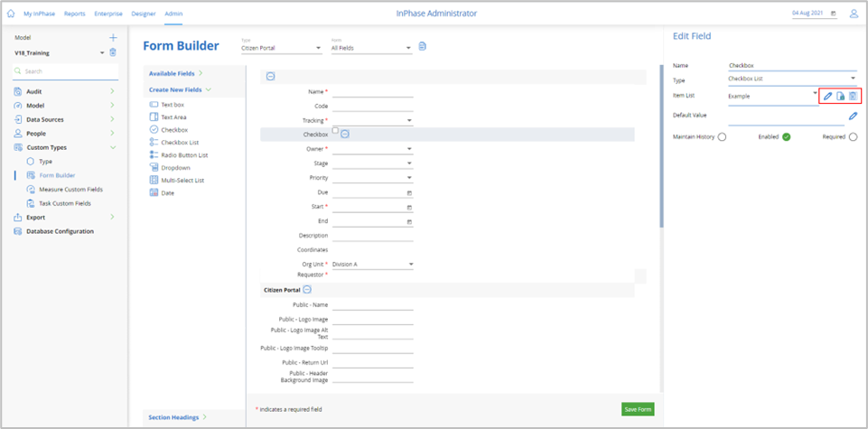Toggle the Enabled green checkmark

[786, 137]
